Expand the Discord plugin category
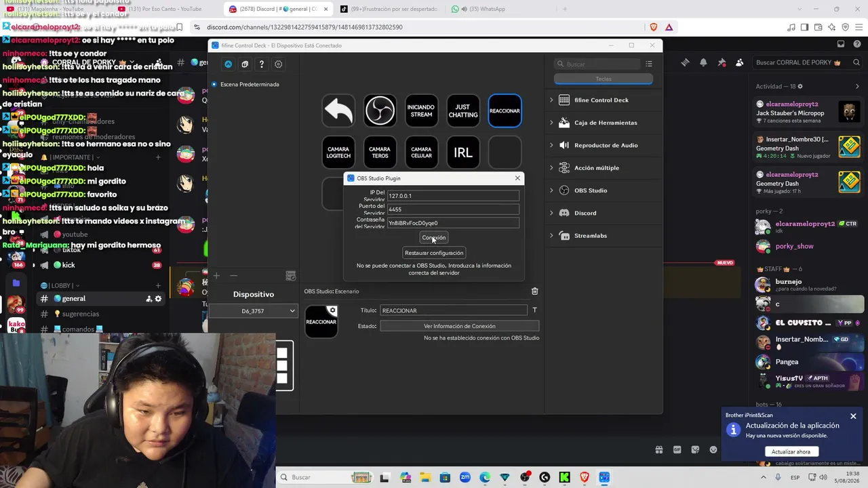This screenshot has width=868, height=488. click(551, 213)
